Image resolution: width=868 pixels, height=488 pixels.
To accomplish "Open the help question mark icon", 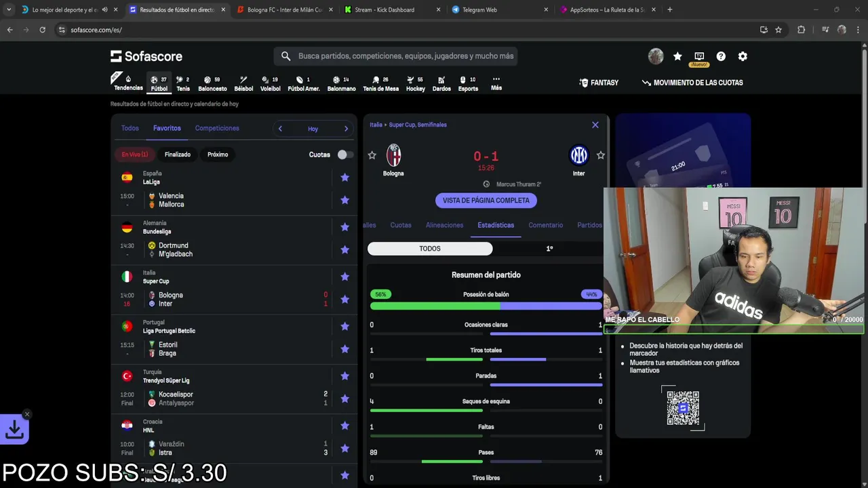I will pos(721,56).
